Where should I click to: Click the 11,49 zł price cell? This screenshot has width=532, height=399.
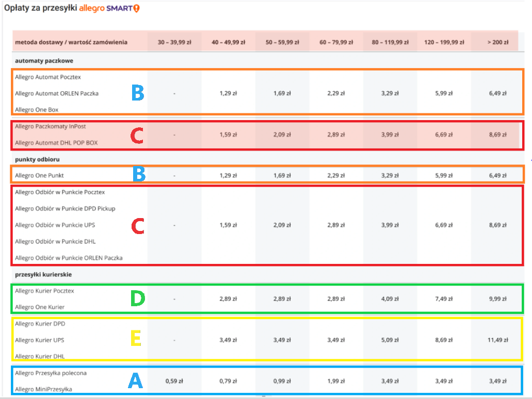[x=497, y=340]
